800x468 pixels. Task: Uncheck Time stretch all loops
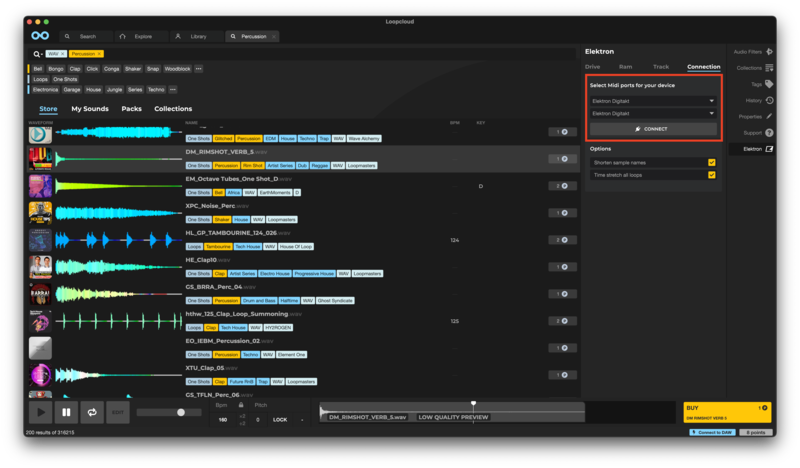711,175
